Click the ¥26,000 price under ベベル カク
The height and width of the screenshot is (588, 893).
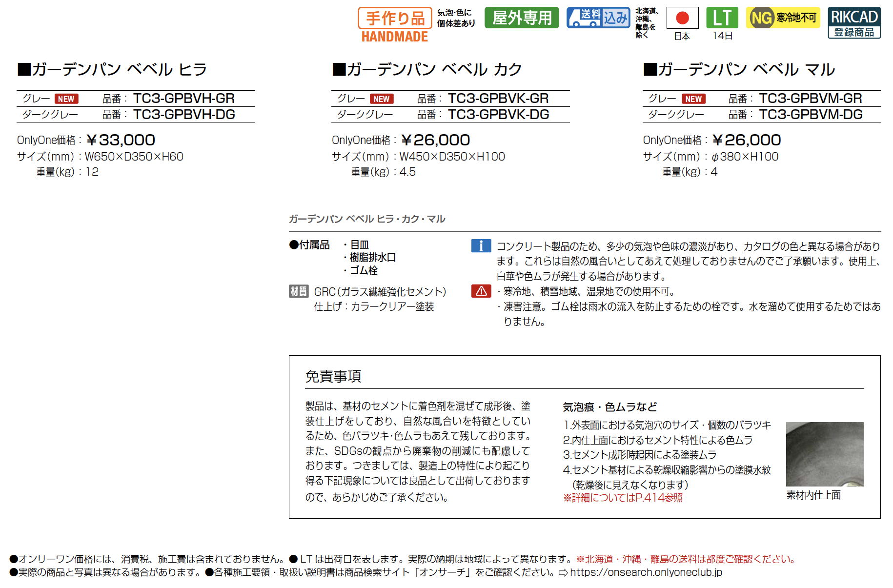pos(435,141)
